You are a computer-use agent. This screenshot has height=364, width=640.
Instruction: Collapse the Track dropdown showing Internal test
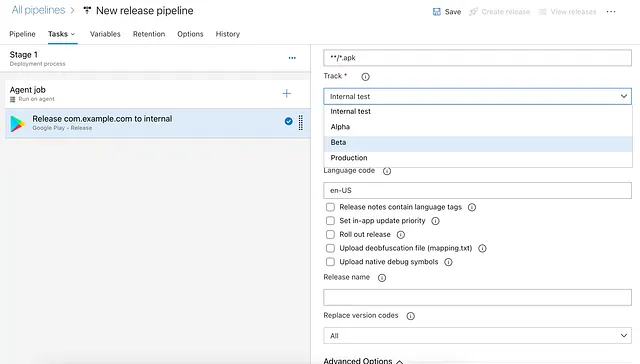(478, 96)
